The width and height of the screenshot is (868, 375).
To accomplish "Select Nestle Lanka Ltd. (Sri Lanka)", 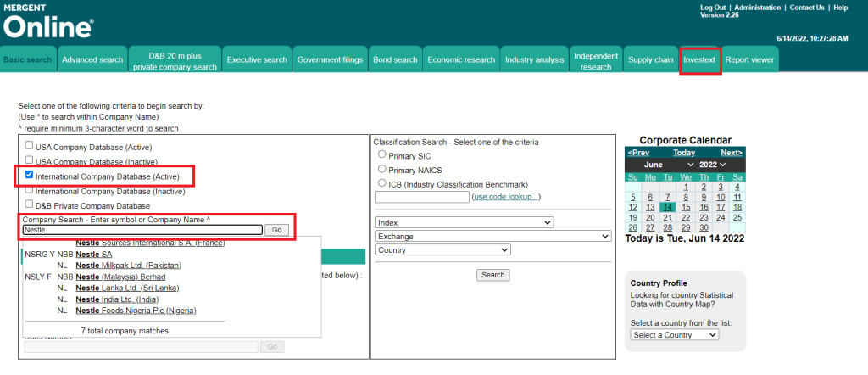I will click(x=127, y=288).
